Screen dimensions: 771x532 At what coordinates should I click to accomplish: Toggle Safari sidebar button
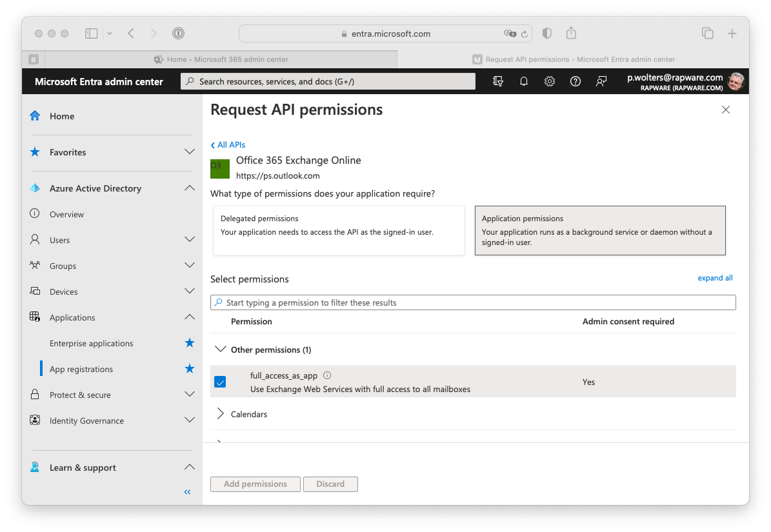(92, 34)
